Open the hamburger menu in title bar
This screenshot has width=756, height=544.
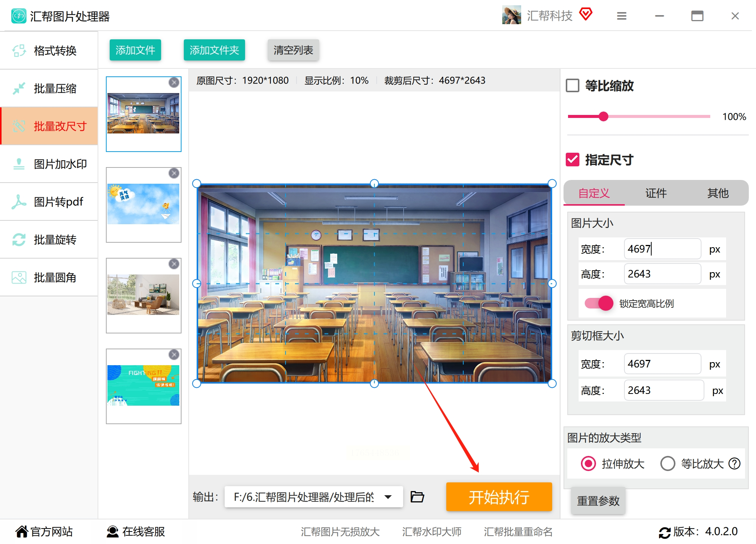622,16
